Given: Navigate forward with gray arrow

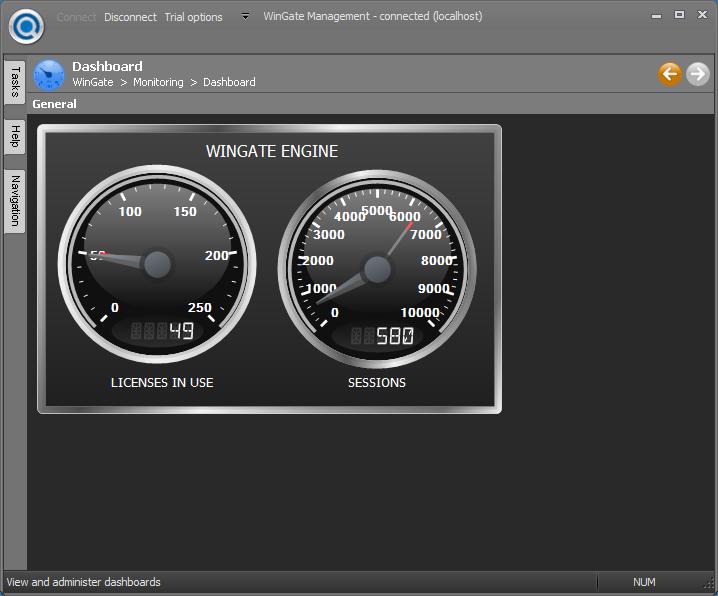Looking at the screenshot, I should (x=697, y=74).
